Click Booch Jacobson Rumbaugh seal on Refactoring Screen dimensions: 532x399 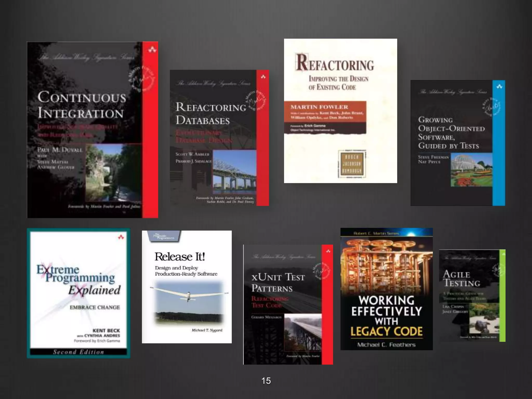coord(351,164)
